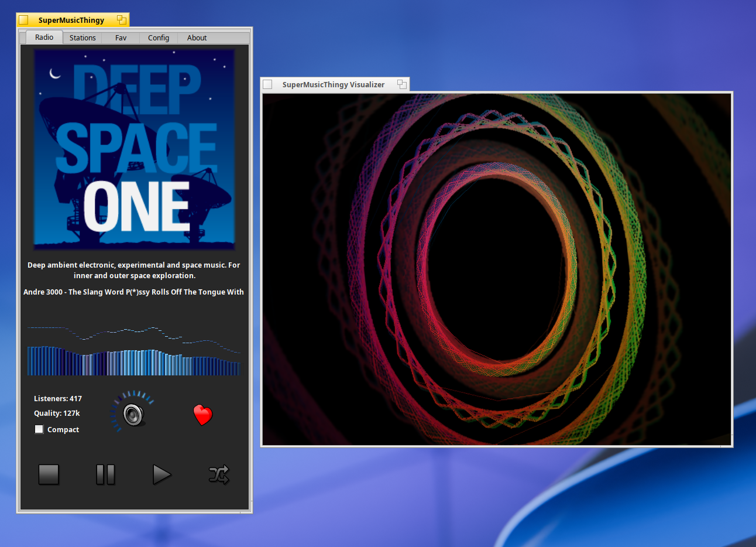Zoom the SuperMusicThingy window via title icon
The width and height of the screenshot is (756, 547).
pyautogui.click(x=122, y=20)
